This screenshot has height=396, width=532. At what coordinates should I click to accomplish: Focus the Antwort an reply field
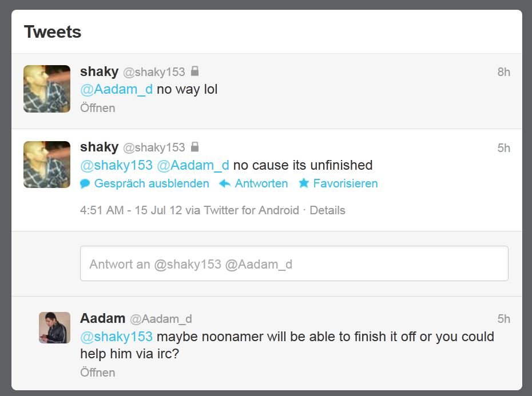point(294,263)
